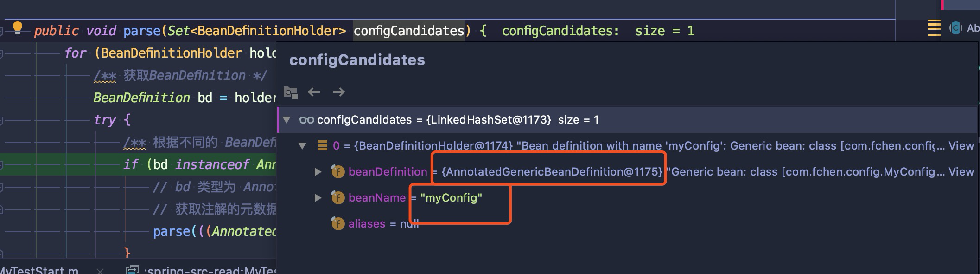Expand the beanDefinition field node
The width and height of the screenshot is (980, 274).
(x=318, y=172)
